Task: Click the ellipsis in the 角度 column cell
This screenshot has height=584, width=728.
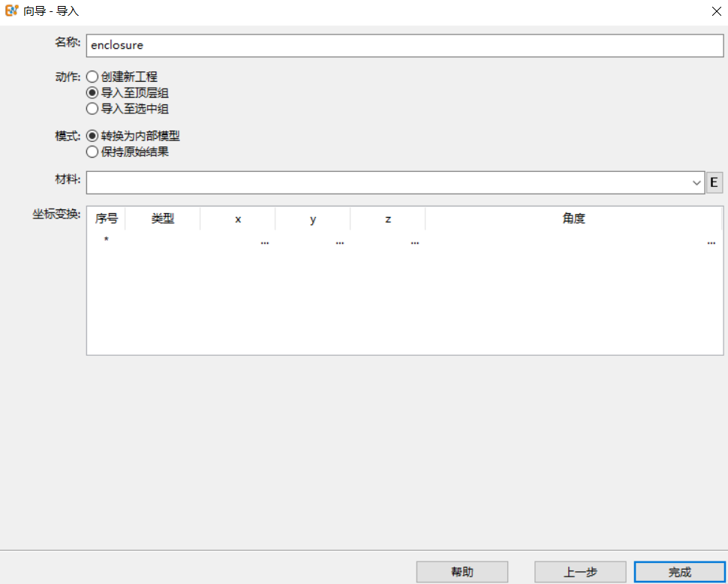Action: click(711, 242)
